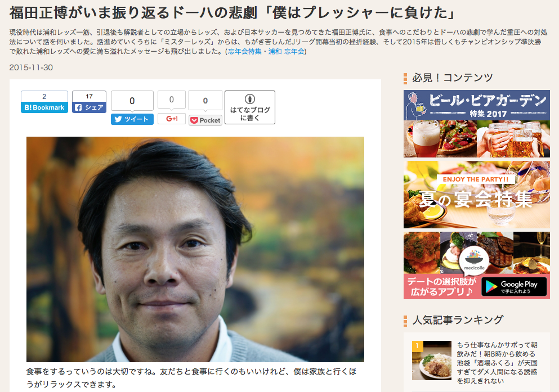This screenshot has height=392, width=559.
Task: Click the Google Play badge
Action: (514, 287)
